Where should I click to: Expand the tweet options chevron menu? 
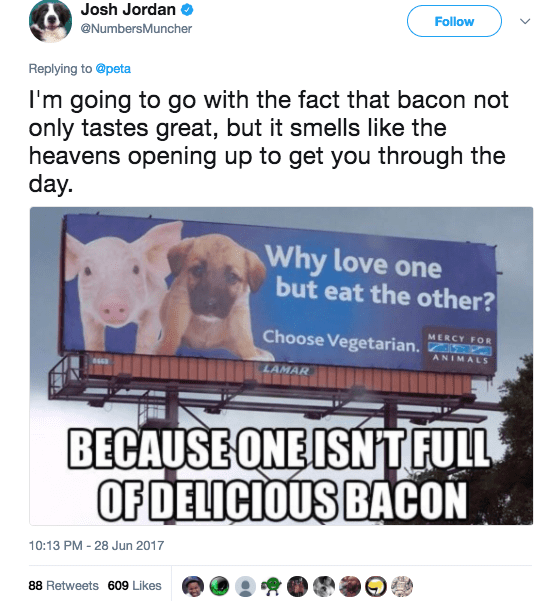[x=525, y=21]
